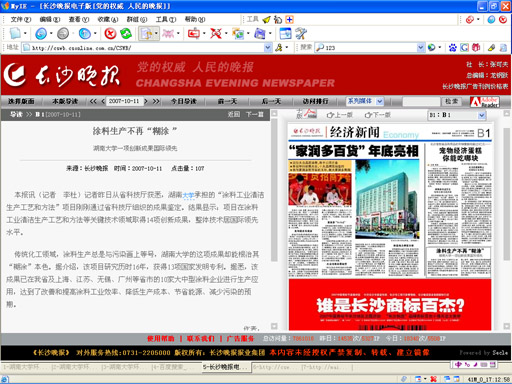The height and width of the screenshot is (384, 512).
Task: Click the window layout toolbar icon
Action: click(285, 33)
